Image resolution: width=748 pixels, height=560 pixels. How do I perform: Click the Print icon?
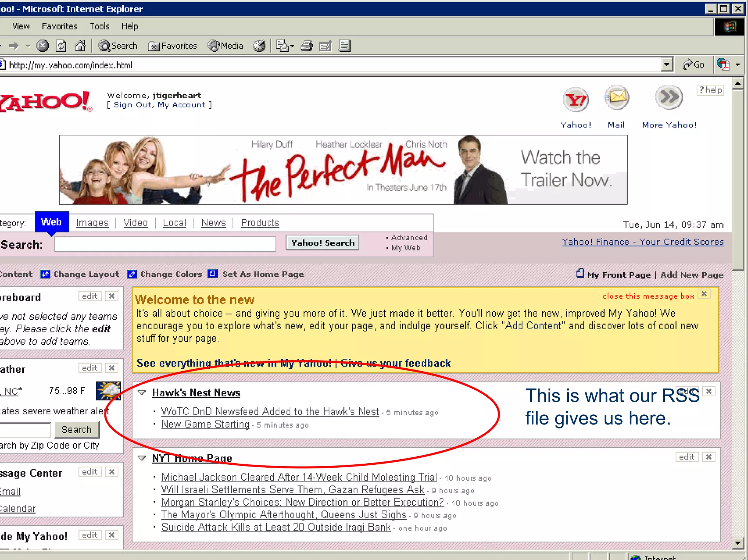tap(307, 46)
